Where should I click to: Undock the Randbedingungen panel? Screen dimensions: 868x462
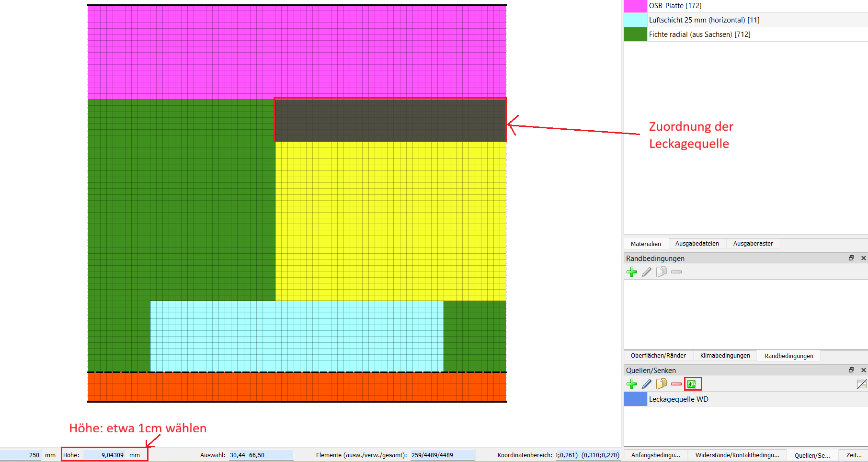(x=851, y=258)
